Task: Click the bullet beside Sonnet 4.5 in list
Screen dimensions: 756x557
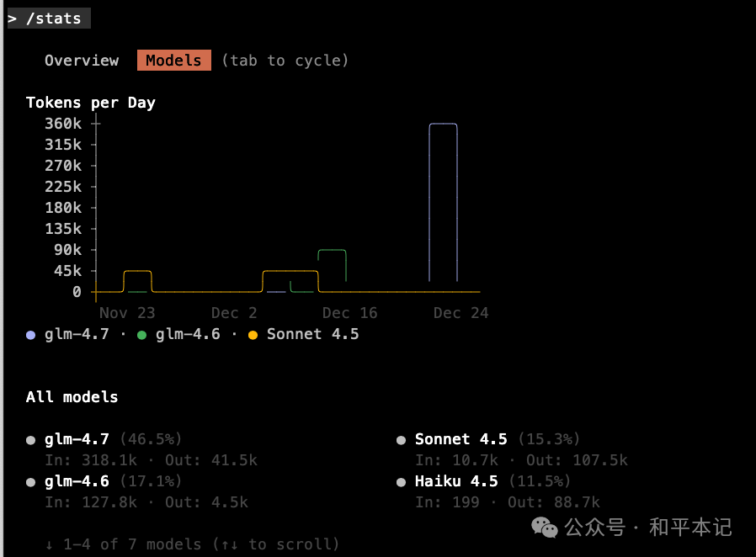Action: (401, 440)
